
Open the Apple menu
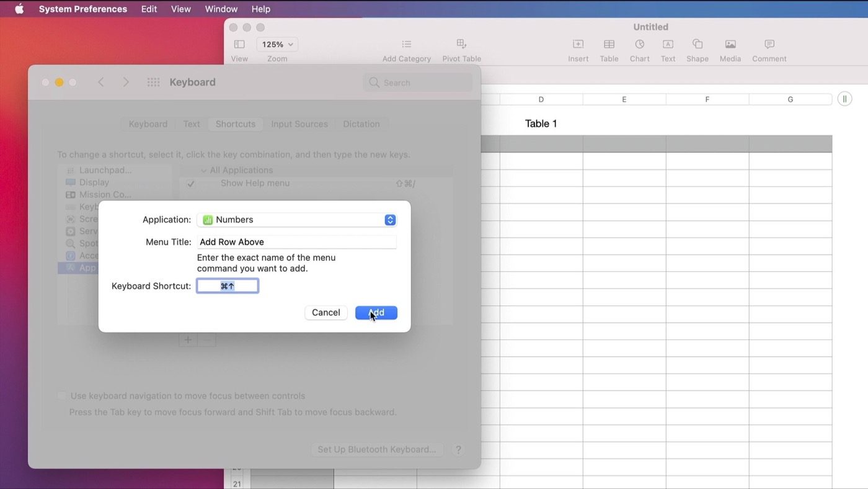point(19,9)
